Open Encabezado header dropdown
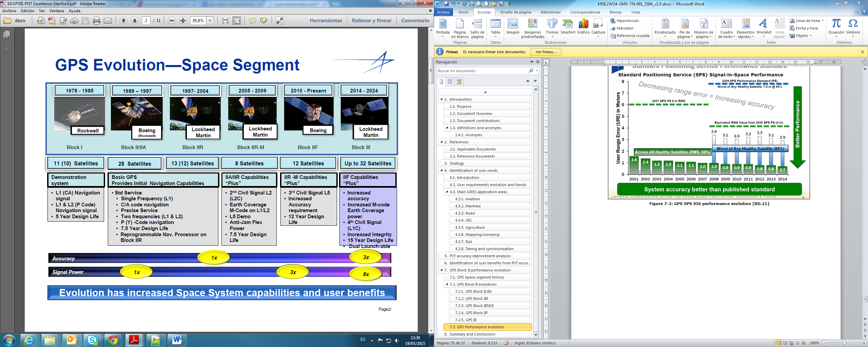Image resolution: width=868 pixels, height=347 pixels. 665,28
